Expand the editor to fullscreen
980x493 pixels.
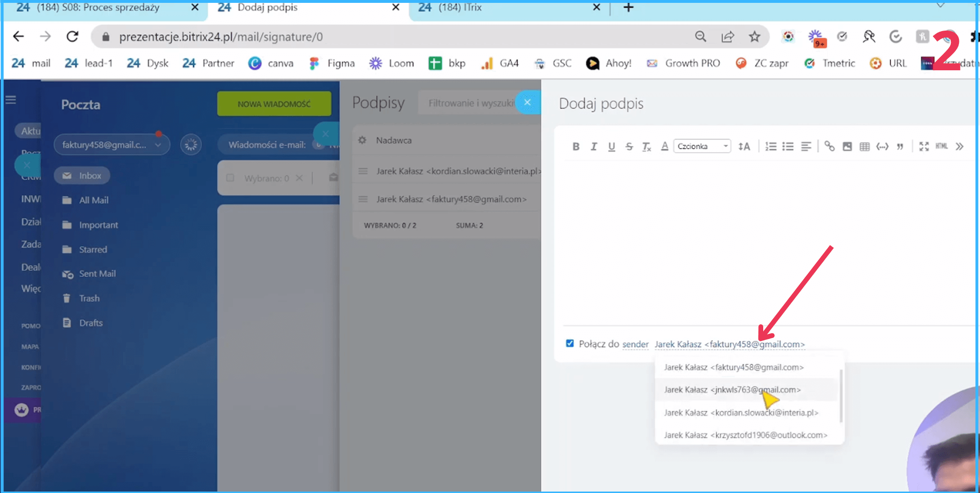point(924,146)
